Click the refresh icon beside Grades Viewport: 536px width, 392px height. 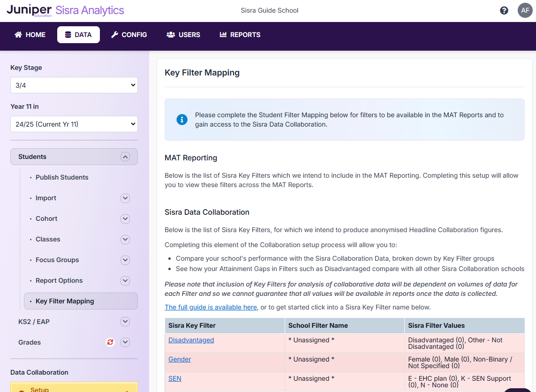coord(110,342)
